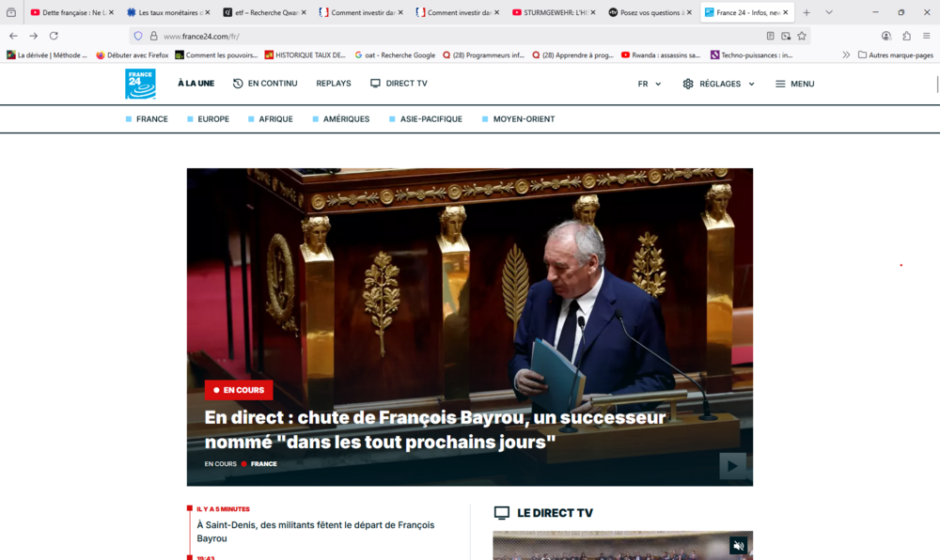Bookmark this page with star icon
Image resolution: width=940 pixels, height=560 pixels.
tap(802, 36)
